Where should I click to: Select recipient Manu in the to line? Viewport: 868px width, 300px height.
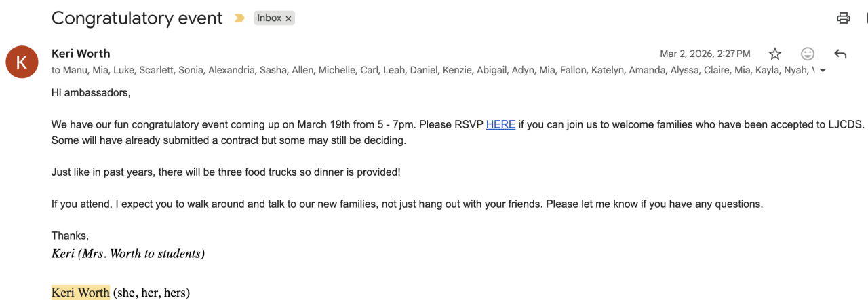pyautogui.click(x=75, y=70)
